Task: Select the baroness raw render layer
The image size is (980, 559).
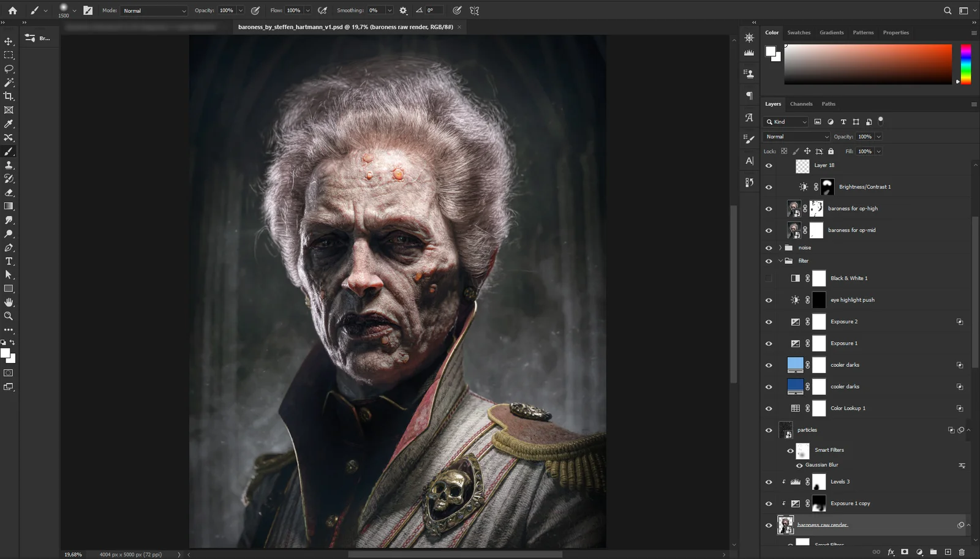Action: point(822,525)
